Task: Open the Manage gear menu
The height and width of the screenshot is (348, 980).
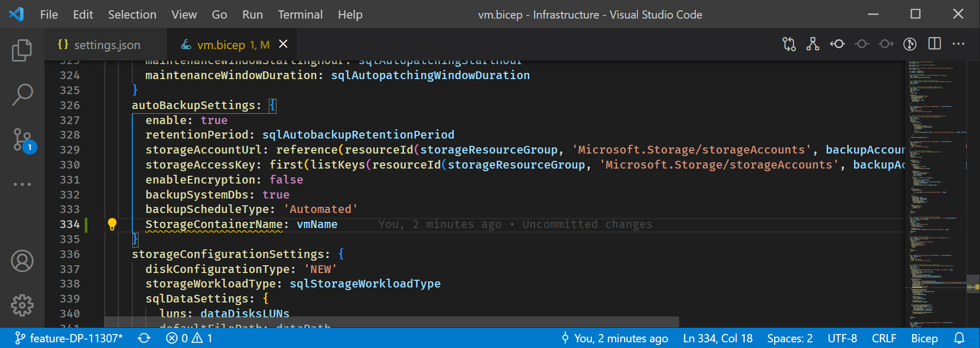Action: tap(22, 306)
